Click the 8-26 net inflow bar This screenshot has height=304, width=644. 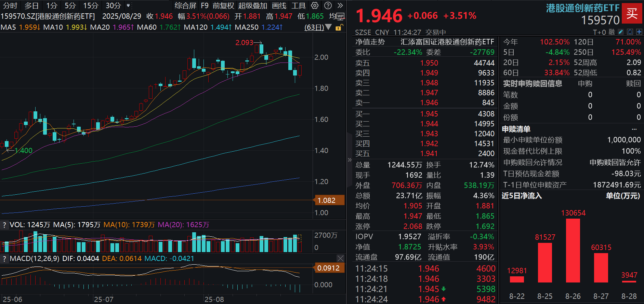(x=573, y=250)
